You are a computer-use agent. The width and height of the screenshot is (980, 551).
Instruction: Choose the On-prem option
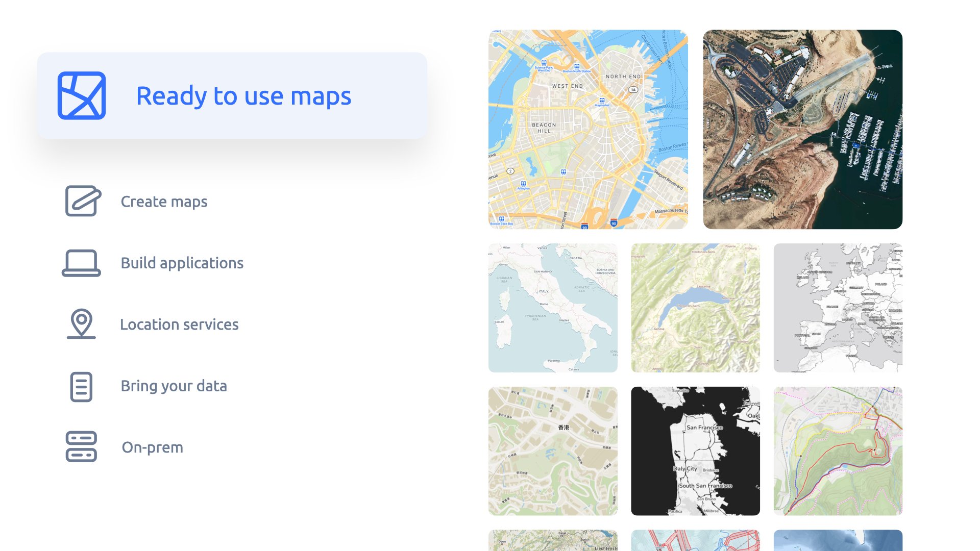(152, 447)
